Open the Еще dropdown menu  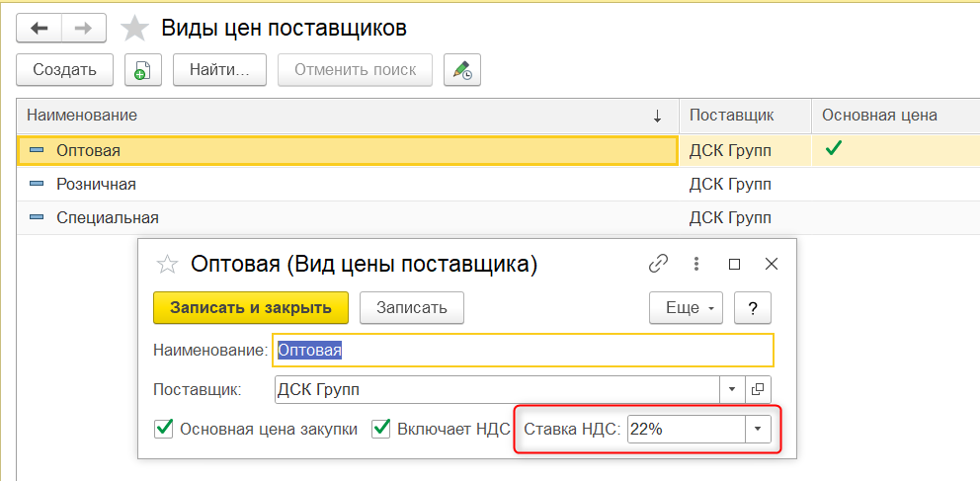click(686, 308)
